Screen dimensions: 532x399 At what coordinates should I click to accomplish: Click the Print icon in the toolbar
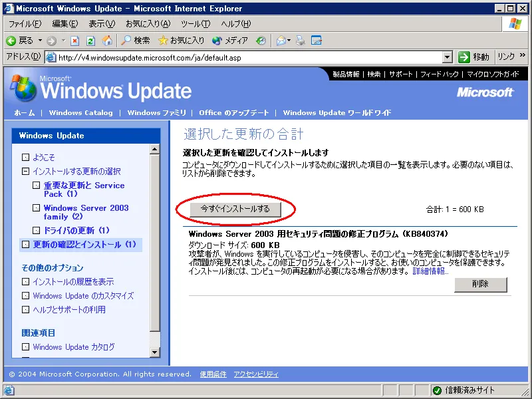(x=301, y=41)
